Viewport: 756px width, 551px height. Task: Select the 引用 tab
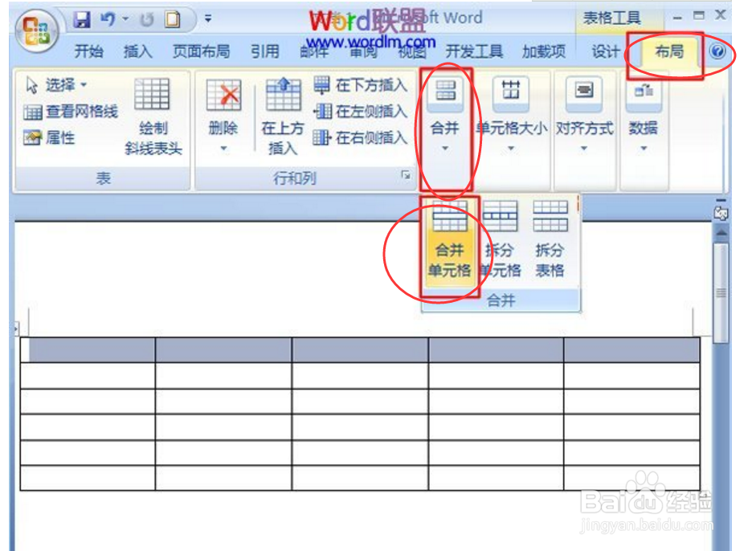click(x=264, y=51)
